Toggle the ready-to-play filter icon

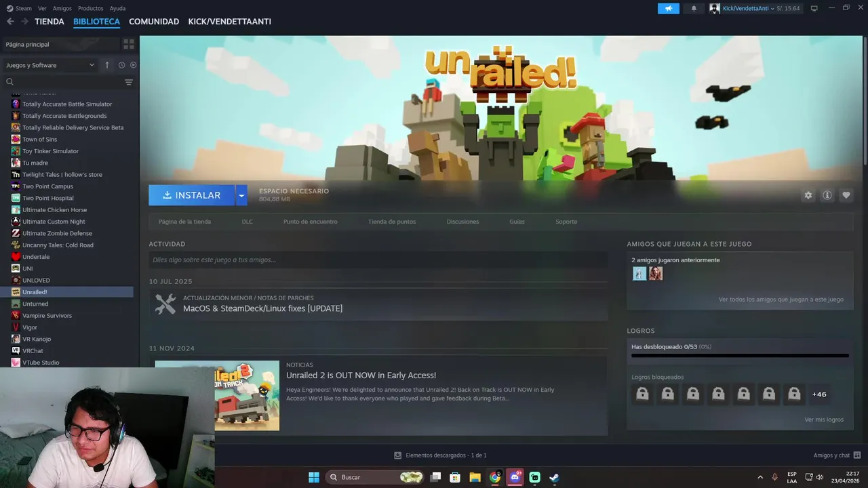tap(134, 65)
